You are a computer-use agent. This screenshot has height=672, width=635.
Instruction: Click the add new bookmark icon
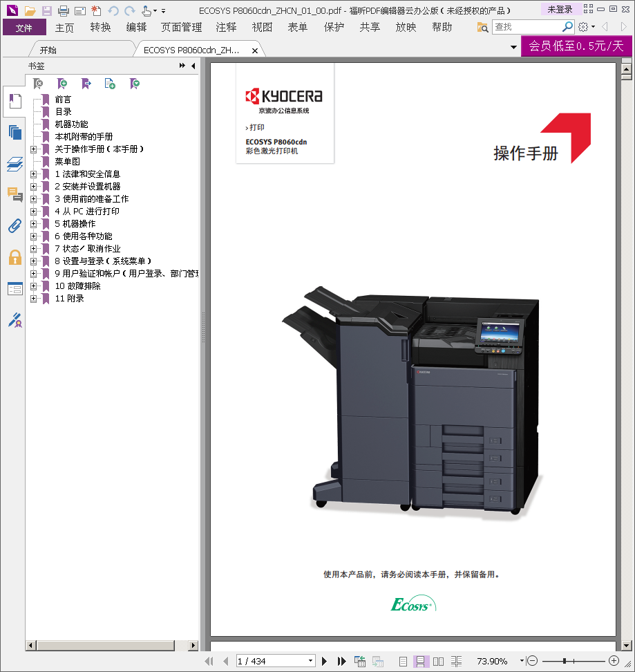[x=62, y=84]
